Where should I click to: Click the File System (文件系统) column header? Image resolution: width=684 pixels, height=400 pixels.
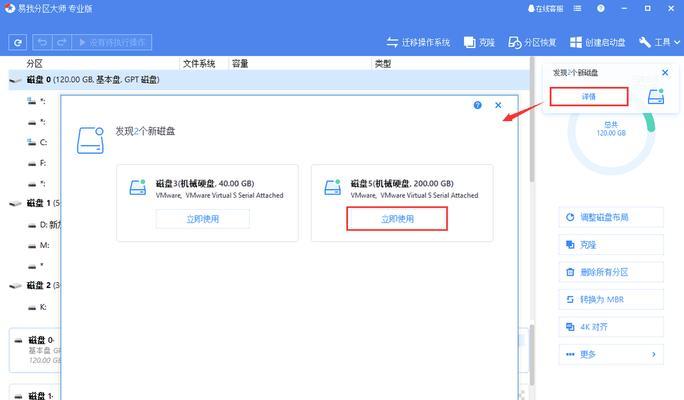(199, 64)
